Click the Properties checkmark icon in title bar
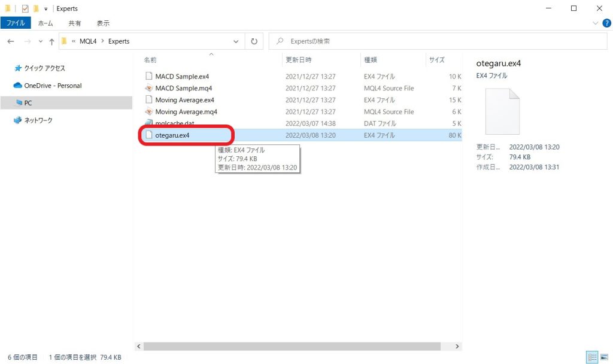The image size is (613, 364). tap(25, 9)
